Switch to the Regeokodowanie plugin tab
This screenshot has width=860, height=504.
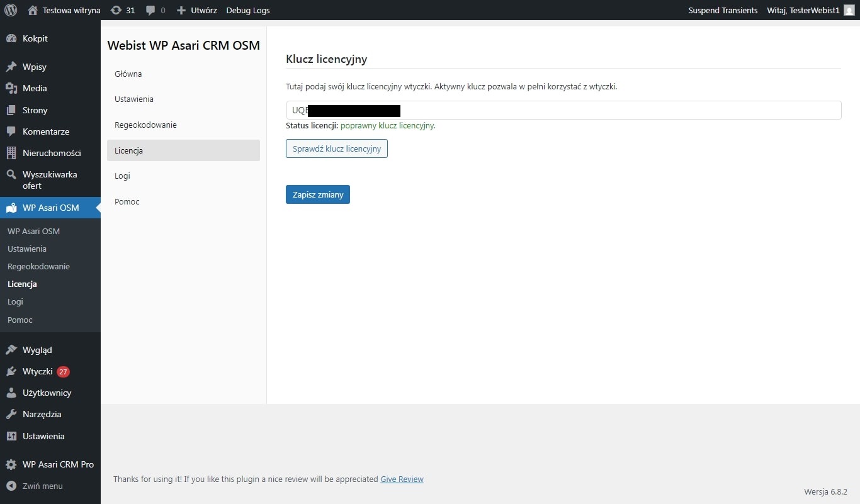pyautogui.click(x=145, y=125)
